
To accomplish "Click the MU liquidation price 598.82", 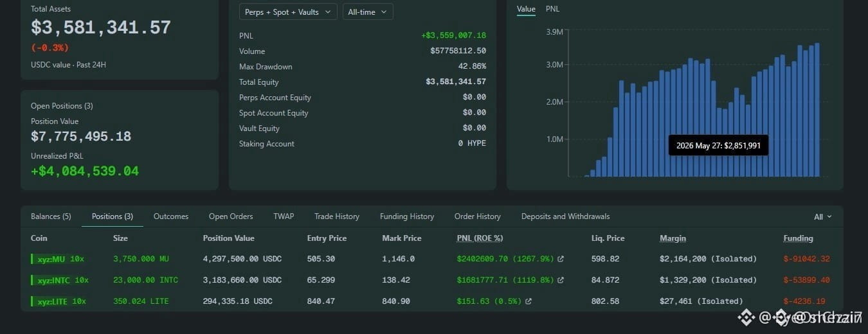I will pyautogui.click(x=605, y=259).
